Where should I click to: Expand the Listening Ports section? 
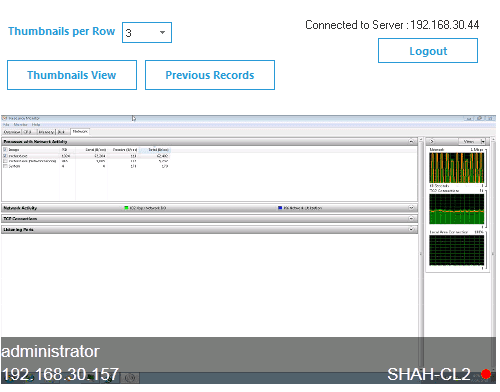tap(411, 229)
